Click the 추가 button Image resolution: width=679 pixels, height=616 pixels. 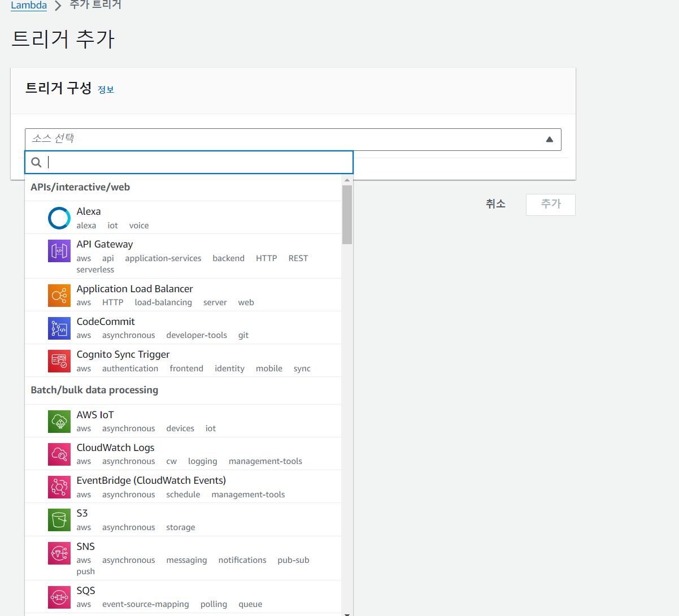click(x=551, y=205)
